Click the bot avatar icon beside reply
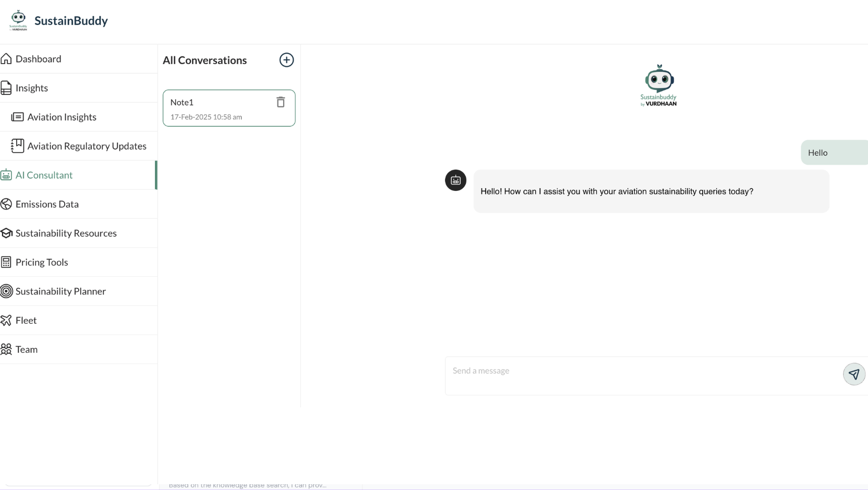 [455, 180]
